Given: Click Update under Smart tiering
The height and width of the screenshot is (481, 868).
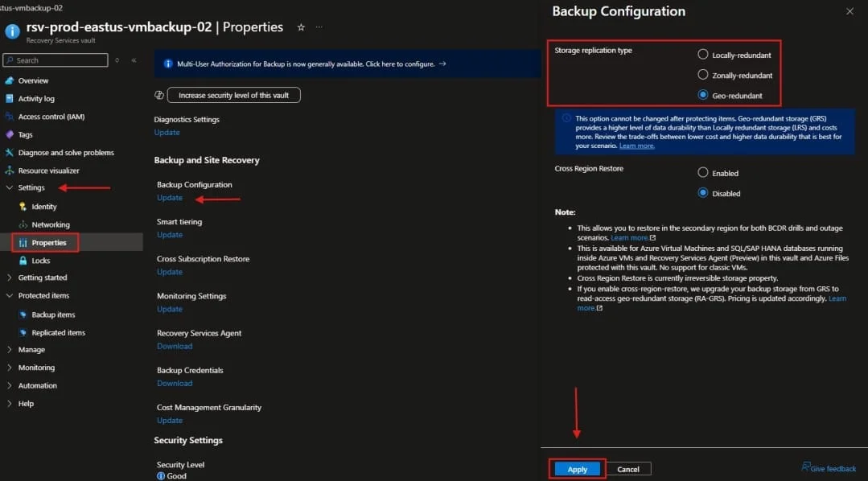Looking at the screenshot, I should pyautogui.click(x=170, y=235).
